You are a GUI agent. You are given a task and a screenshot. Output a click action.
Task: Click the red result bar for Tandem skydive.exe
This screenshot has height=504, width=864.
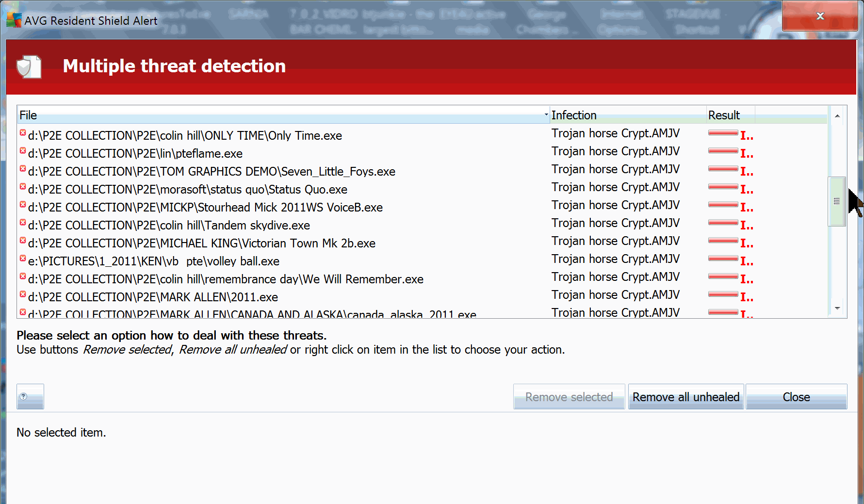pos(723,223)
